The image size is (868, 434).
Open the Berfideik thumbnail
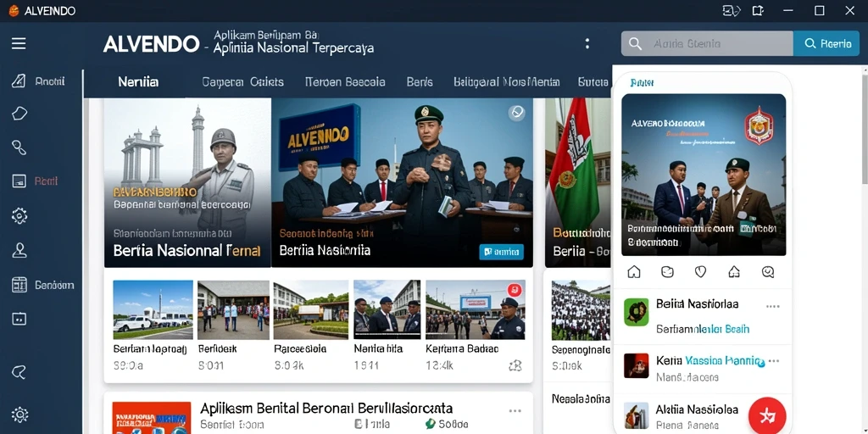pos(234,310)
